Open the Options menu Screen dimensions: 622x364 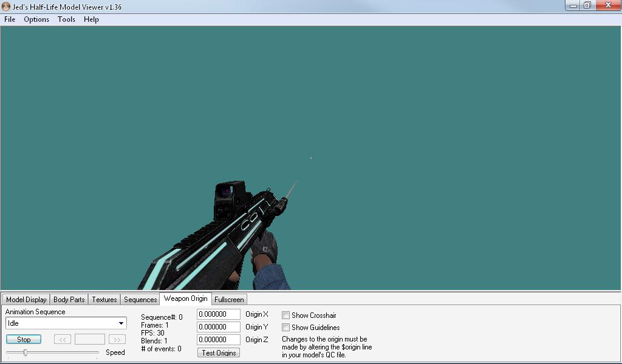pos(36,19)
